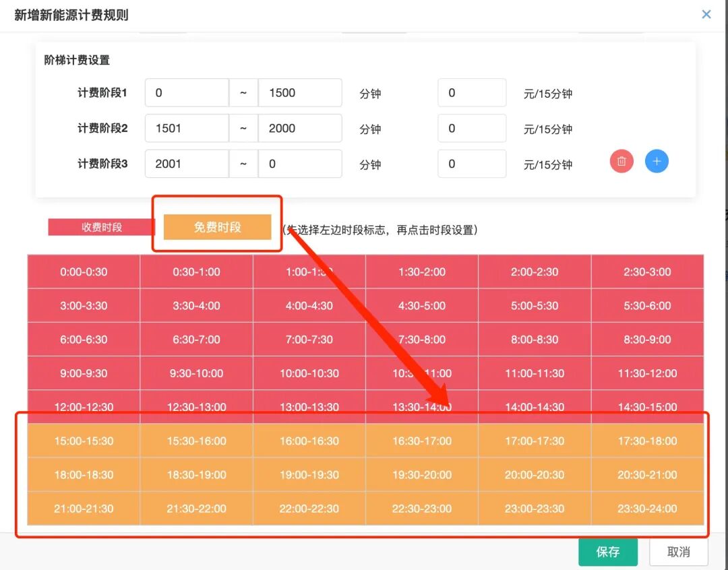This screenshot has height=570, width=728.
Task: Toggle free slot 19:30-20:00
Action: tap(422, 475)
